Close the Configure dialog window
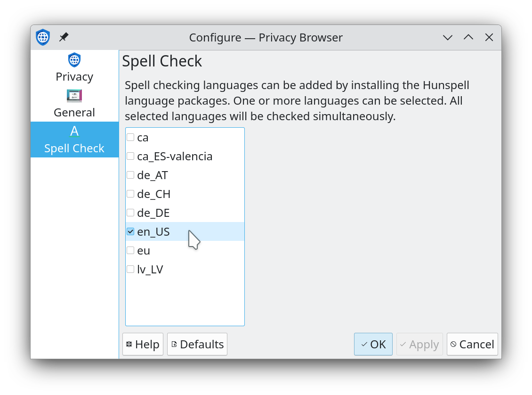The image size is (532, 395). [489, 37]
